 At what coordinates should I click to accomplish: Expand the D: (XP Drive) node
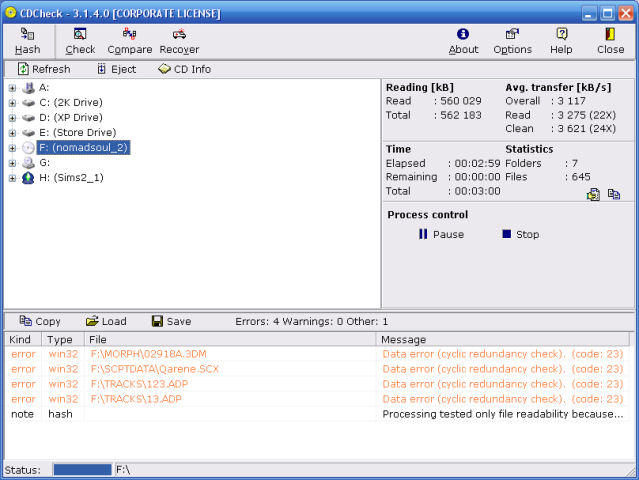click(12, 118)
